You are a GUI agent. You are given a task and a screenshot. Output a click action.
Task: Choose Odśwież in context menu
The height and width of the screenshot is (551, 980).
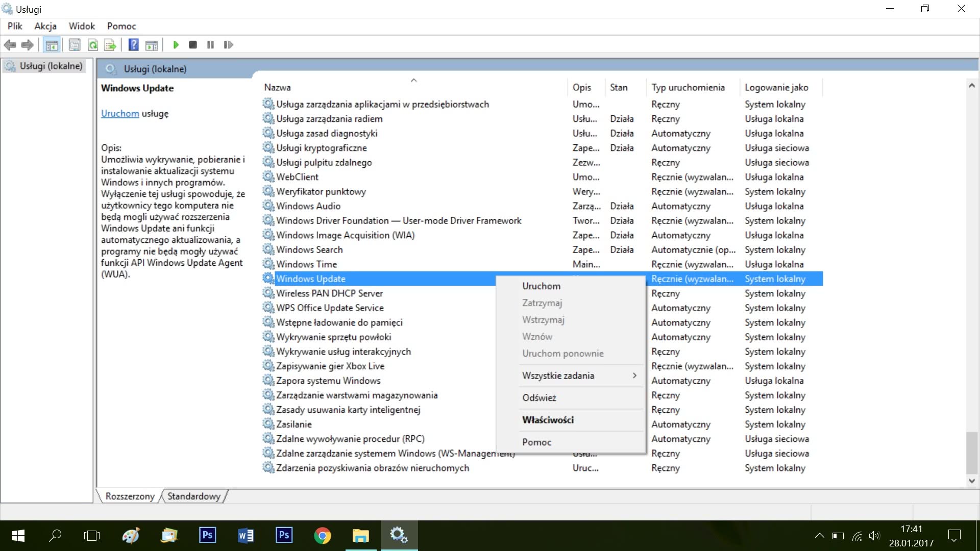click(571, 398)
